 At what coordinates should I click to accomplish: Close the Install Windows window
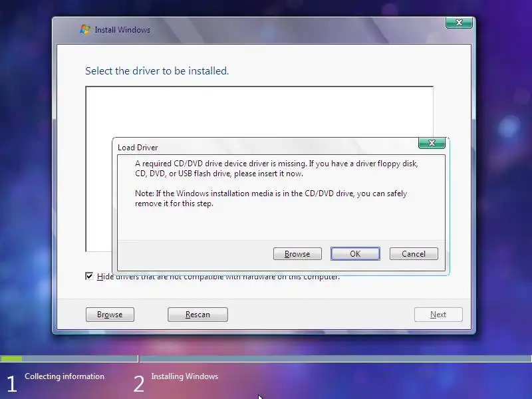point(459,23)
